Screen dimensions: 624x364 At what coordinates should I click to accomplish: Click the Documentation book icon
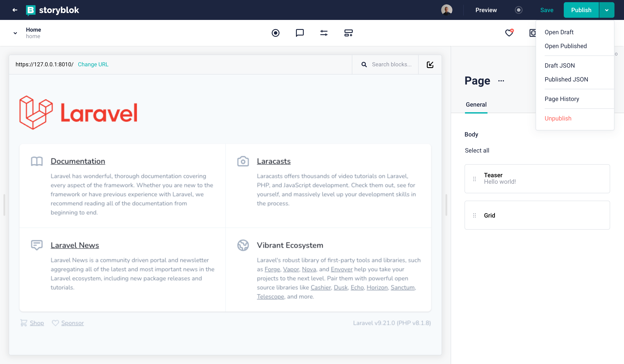point(37,161)
